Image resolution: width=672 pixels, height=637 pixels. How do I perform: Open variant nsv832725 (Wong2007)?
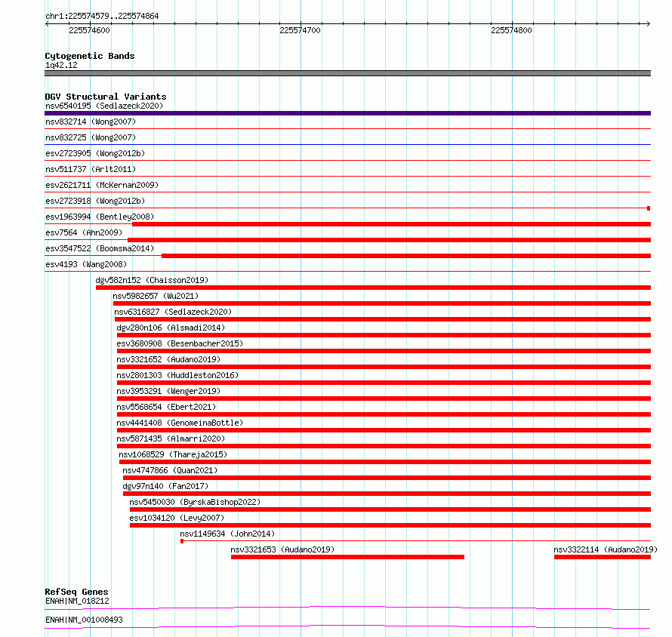[x=91, y=137]
